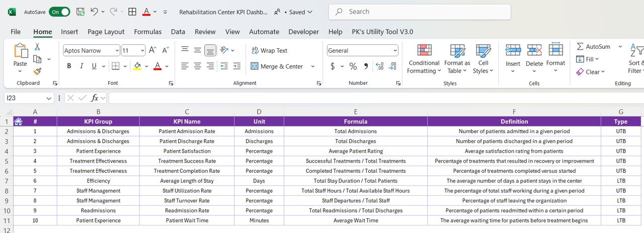Decrease font size with small A icon
The width and height of the screenshot is (644, 233).
166,50
